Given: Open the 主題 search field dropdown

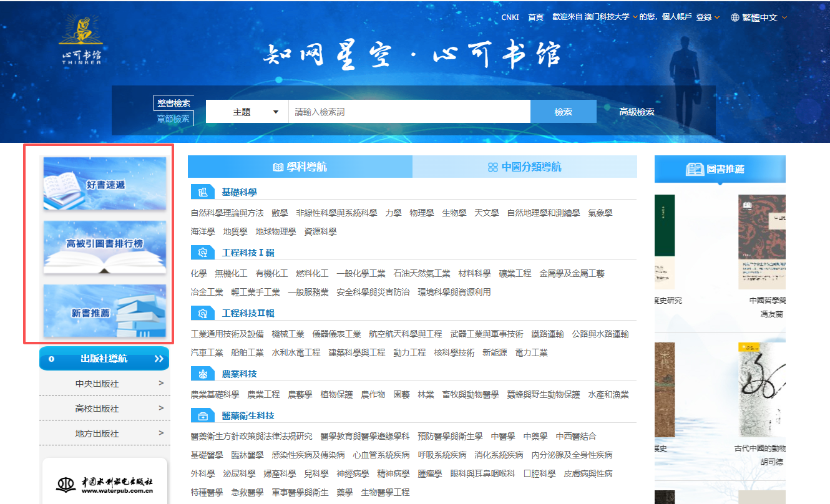Looking at the screenshot, I should (x=247, y=112).
